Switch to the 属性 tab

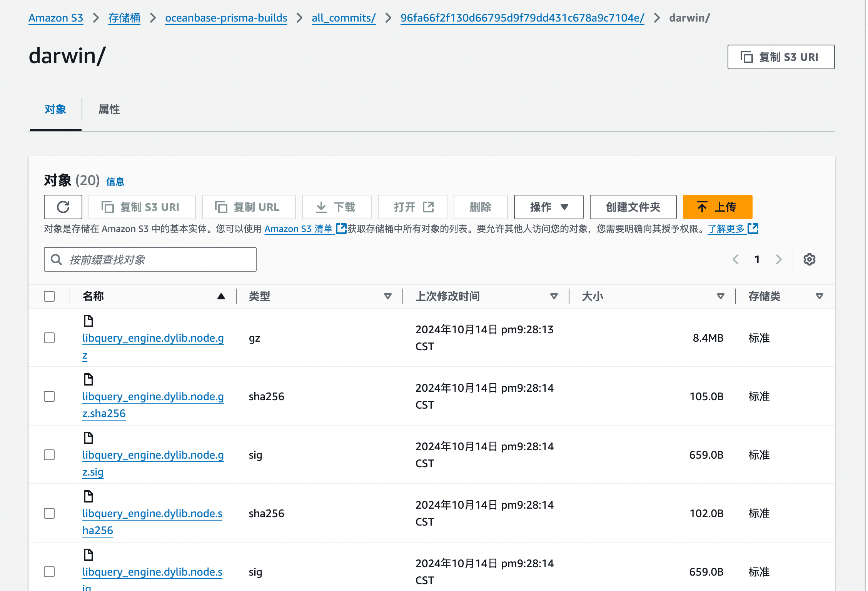[109, 110]
